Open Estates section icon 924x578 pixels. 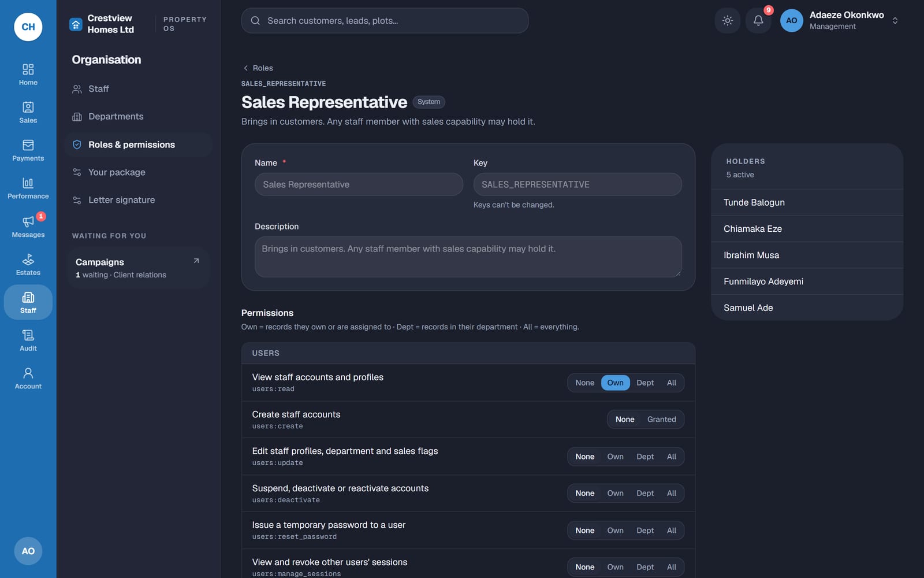(x=28, y=265)
